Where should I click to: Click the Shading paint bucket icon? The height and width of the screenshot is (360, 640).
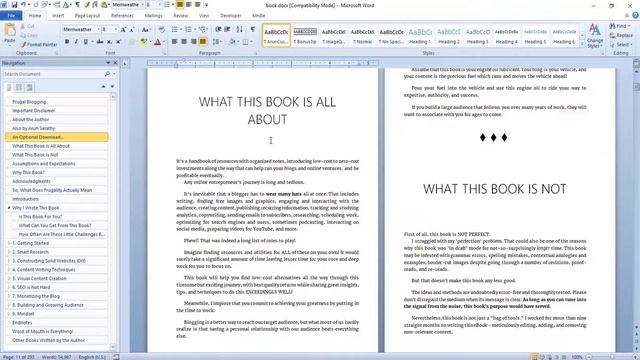[x=232, y=42]
